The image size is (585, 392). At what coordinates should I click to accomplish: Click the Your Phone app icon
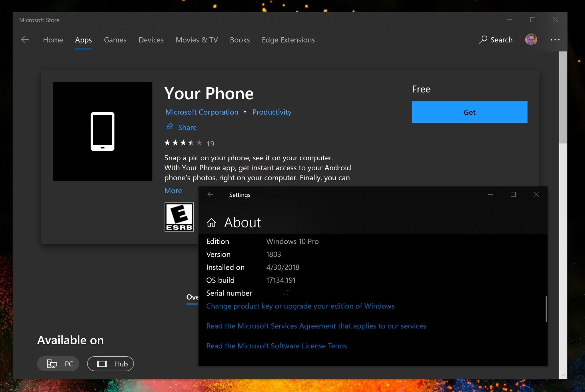click(103, 131)
